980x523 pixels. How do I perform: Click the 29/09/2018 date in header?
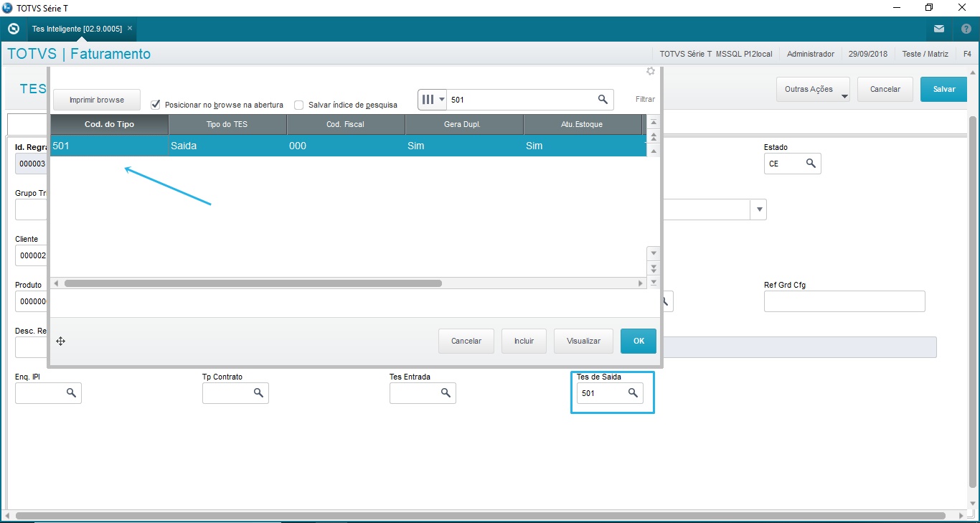pyautogui.click(x=868, y=54)
